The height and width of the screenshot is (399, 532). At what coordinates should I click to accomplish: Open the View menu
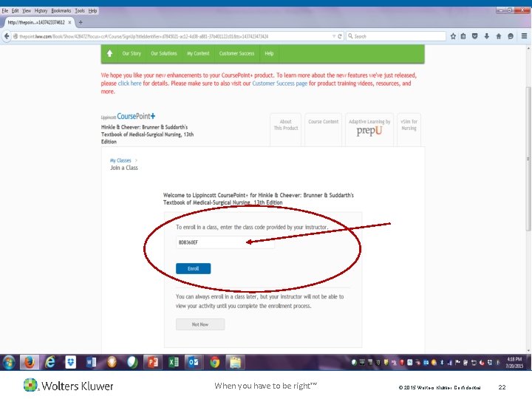pos(27,11)
